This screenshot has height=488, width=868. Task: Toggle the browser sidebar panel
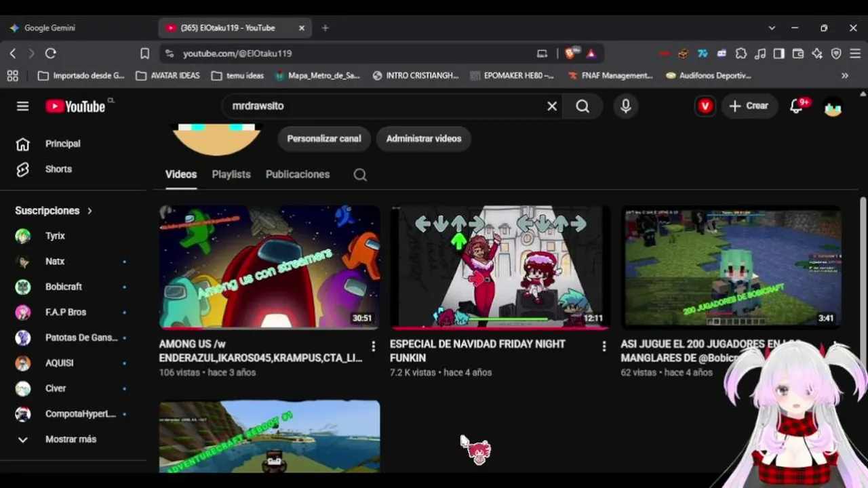(x=779, y=54)
